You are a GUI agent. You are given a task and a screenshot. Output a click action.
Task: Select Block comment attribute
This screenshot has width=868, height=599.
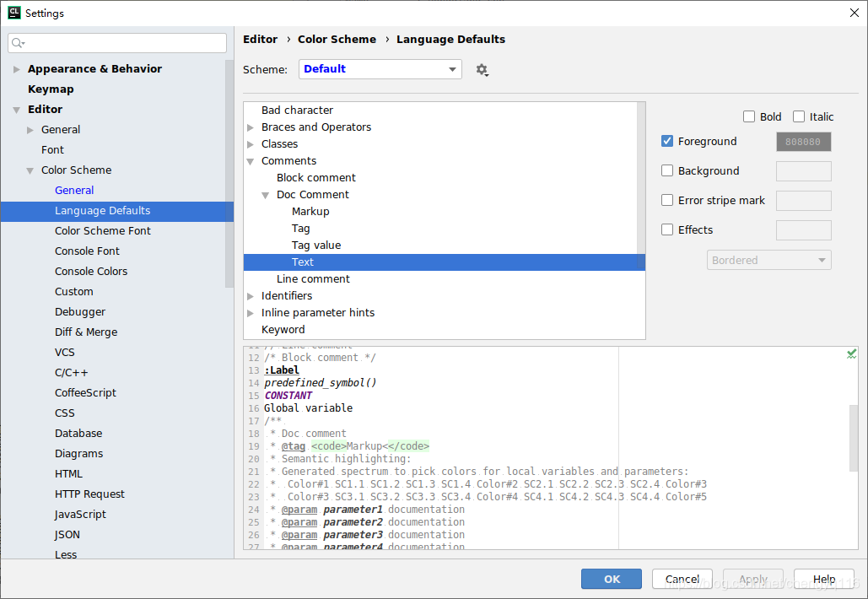pyautogui.click(x=316, y=178)
